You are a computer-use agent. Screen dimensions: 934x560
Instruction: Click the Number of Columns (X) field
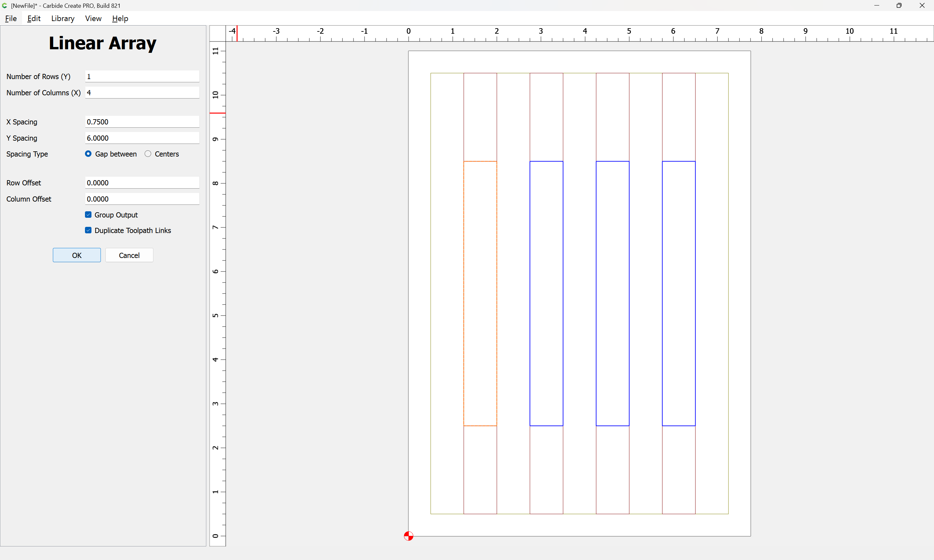[142, 92]
